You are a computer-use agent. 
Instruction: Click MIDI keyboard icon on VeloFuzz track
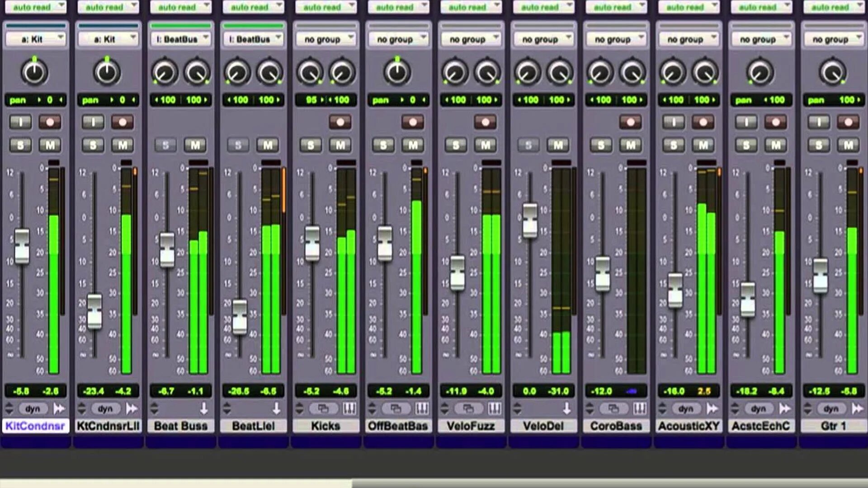click(x=494, y=409)
